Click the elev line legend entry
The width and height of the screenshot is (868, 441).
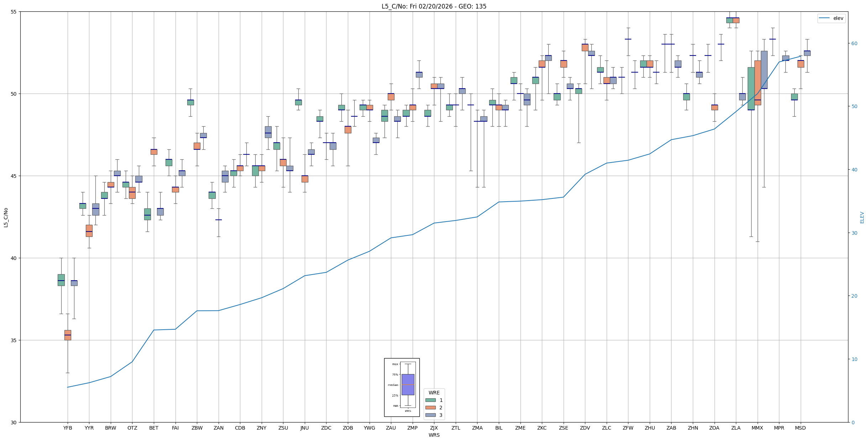click(x=831, y=18)
